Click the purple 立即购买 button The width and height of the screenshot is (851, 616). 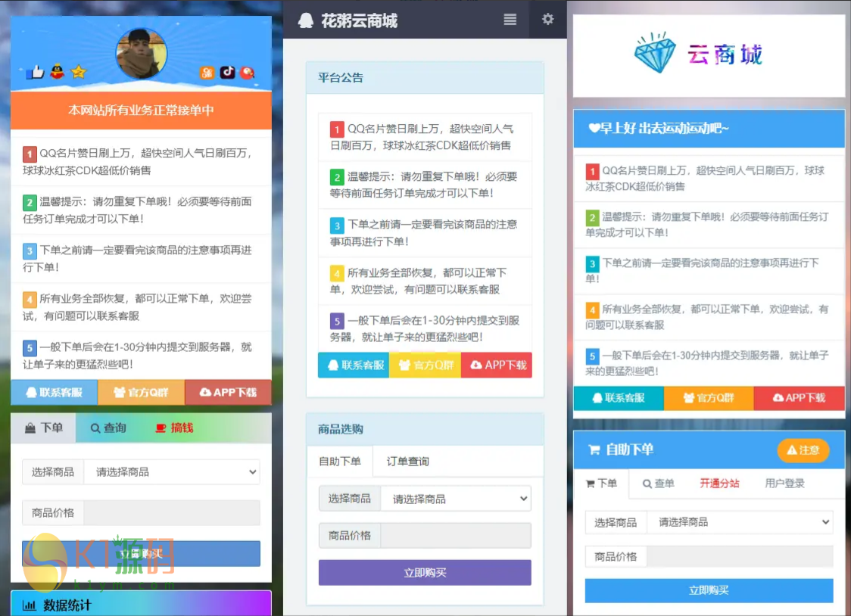click(x=425, y=573)
